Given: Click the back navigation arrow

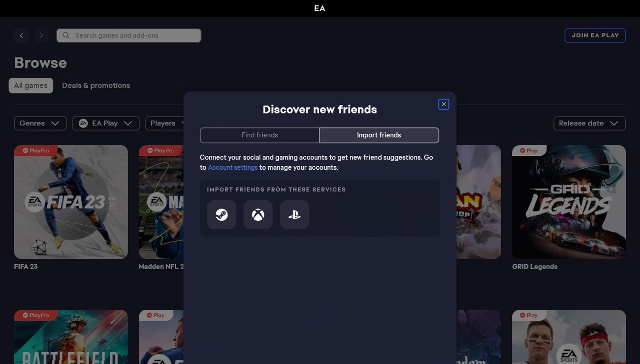Looking at the screenshot, I should (x=21, y=35).
